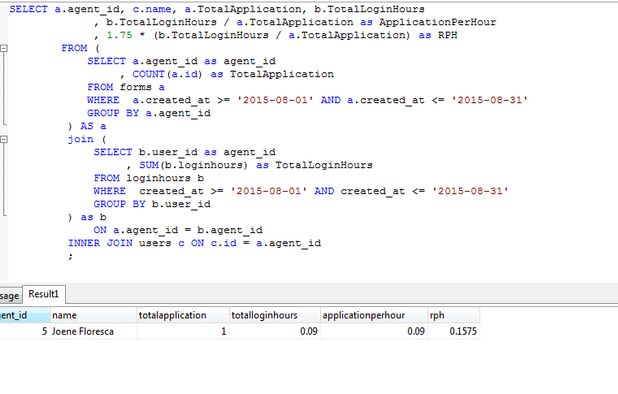Collapse the FROM subquery fold marker
Screen dimensions: 618x394
pos(4,48)
